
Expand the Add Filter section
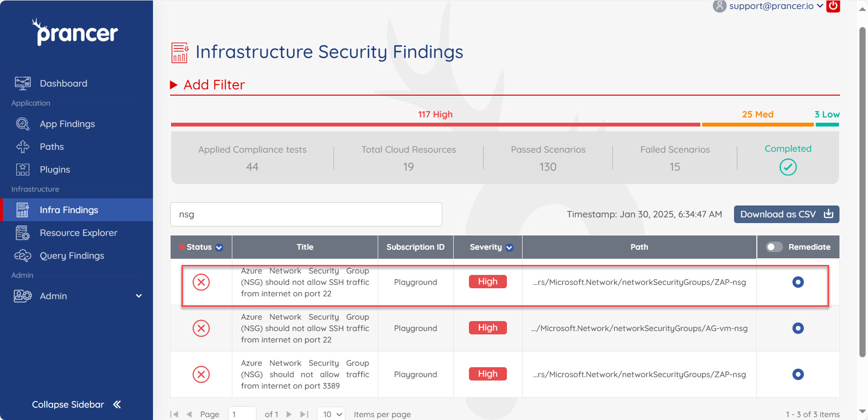tap(208, 85)
